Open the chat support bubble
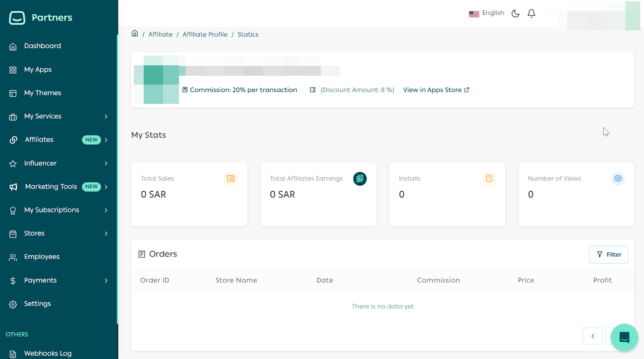This screenshot has width=644, height=359. [624, 337]
